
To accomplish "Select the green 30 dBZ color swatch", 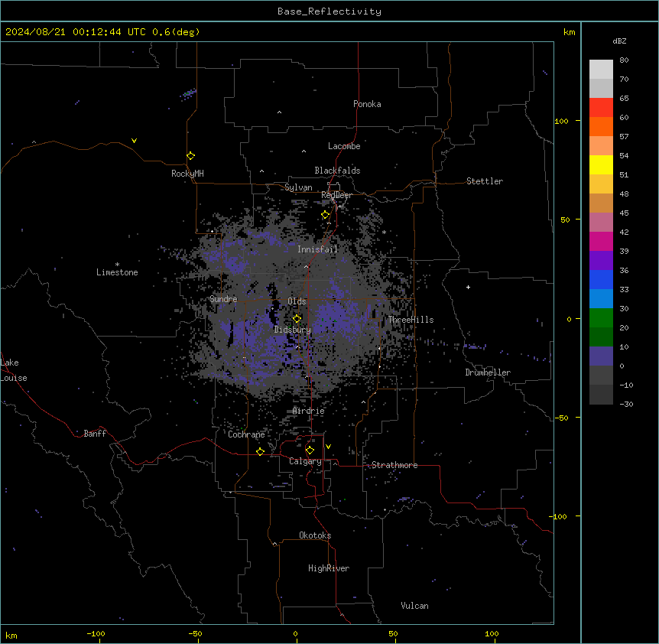I will pyautogui.click(x=601, y=318).
